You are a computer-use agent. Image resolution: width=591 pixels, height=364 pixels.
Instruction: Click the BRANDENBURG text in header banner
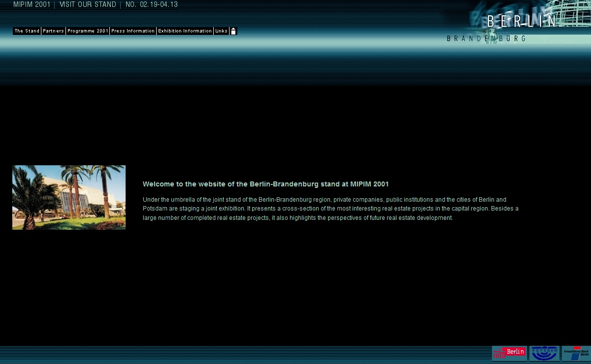(x=486, y=38)
